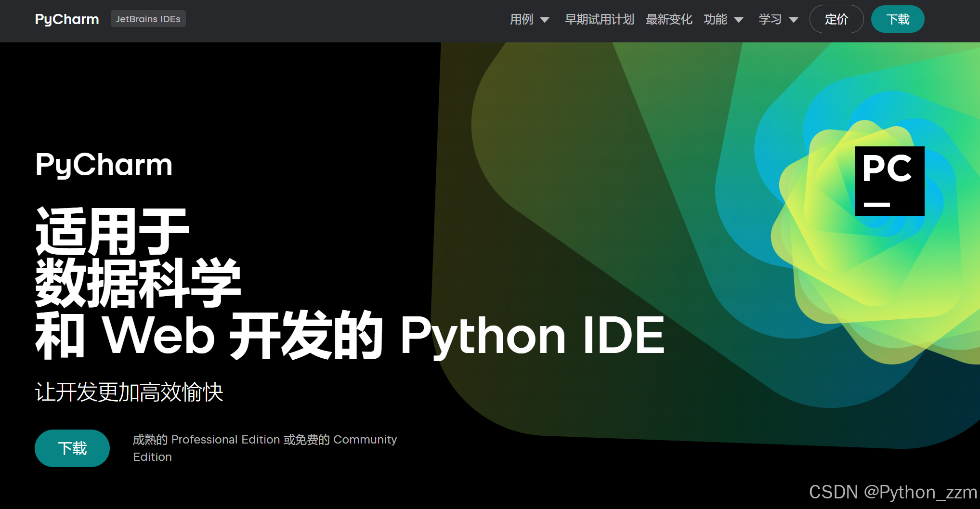Viewport: 980px width, 509px height.
Task: Click the 定价 pricing button
Action: coord(836,19)
